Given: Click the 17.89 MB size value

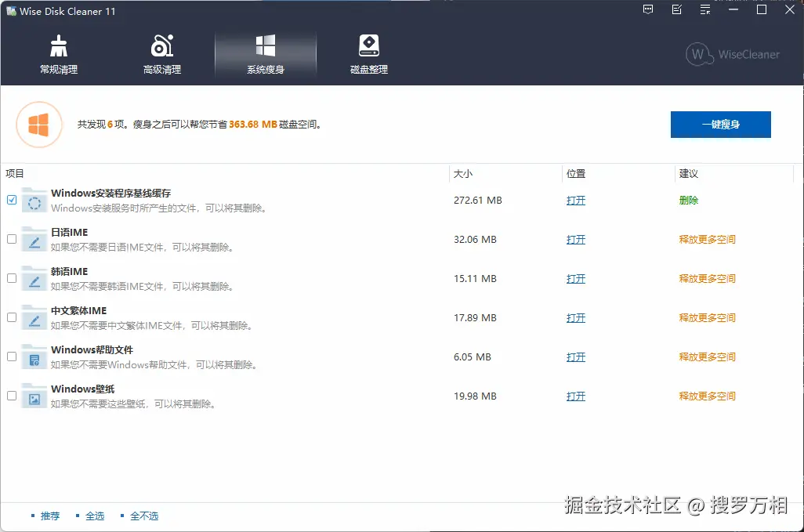Looking at the screenshot, I should coord(476,318).
